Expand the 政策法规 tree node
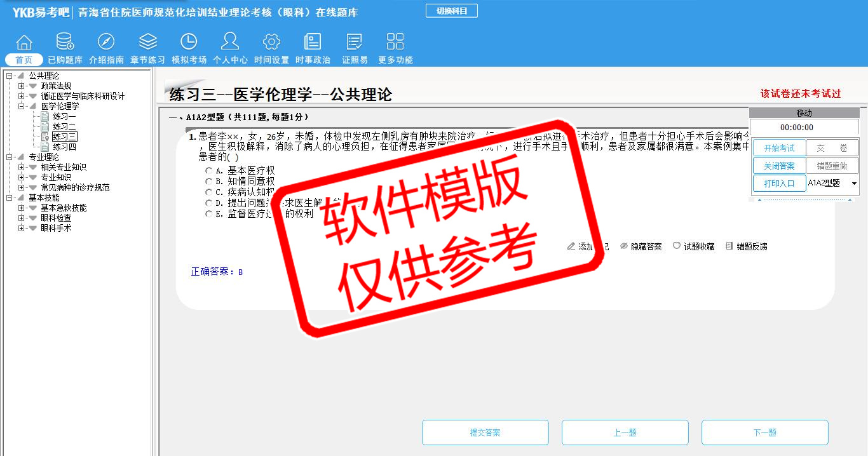 pos(22,86)
